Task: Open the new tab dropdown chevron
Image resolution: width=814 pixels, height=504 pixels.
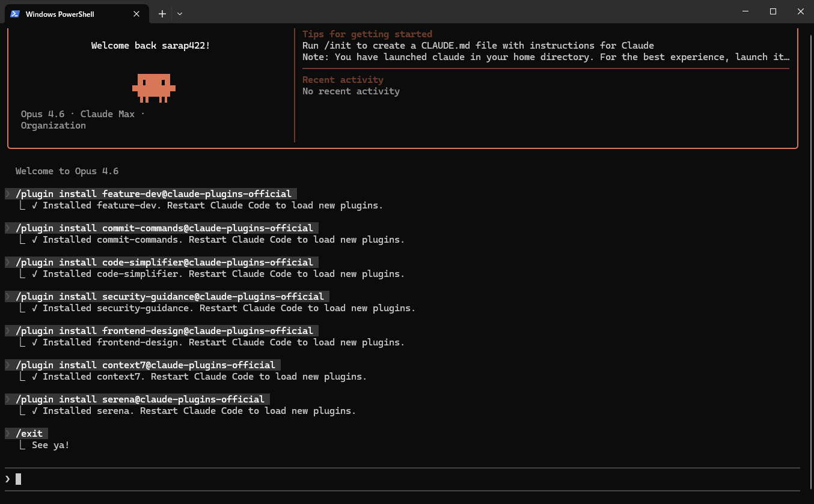Action: click(179, 13)
